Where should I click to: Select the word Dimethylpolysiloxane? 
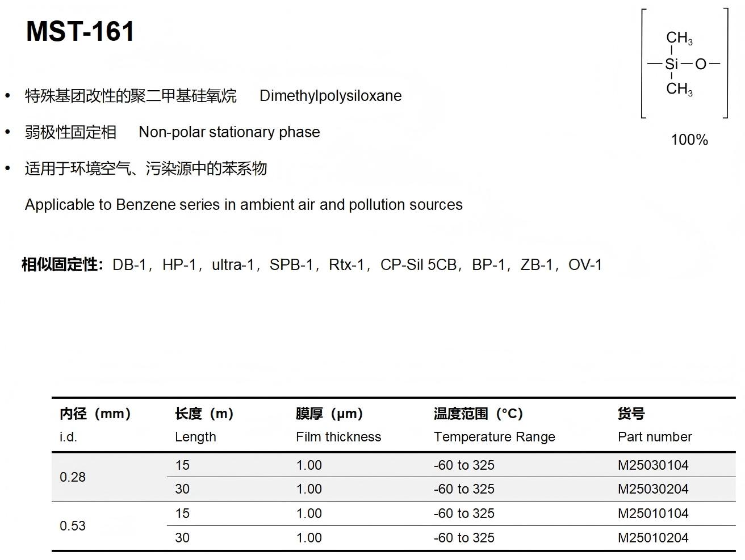click(x=330, y=96)
